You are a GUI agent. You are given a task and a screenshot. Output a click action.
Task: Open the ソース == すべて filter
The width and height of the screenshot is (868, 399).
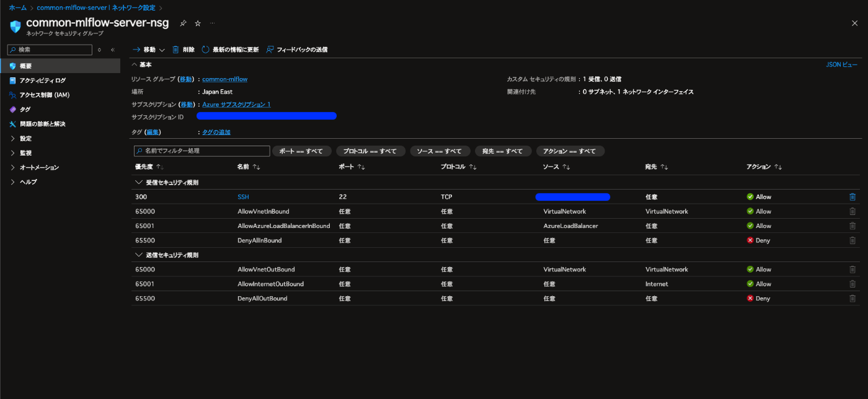(440, 151)
